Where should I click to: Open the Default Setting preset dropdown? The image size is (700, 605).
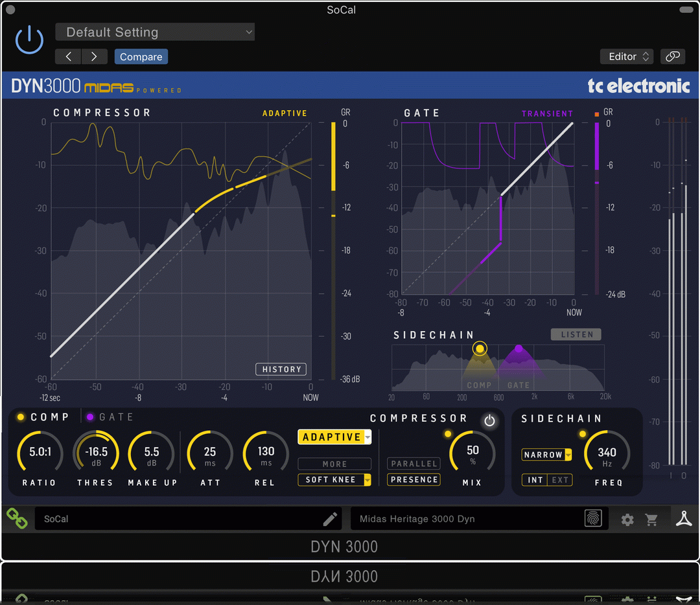click(155, 32)
